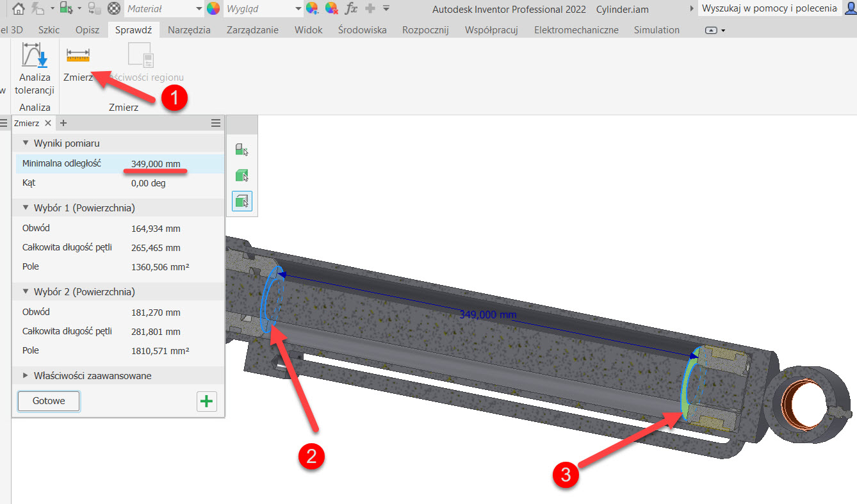The width and height of the screenshot is (857, 504).
Task: Click the Home icon in quick access toolbar
Action: 19,8
